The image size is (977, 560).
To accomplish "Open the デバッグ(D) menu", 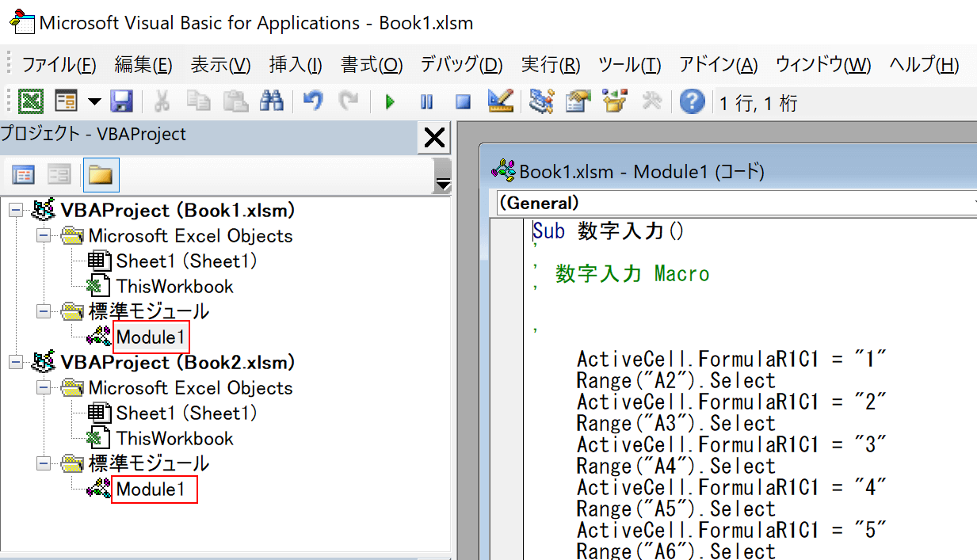I will [461, 65].
